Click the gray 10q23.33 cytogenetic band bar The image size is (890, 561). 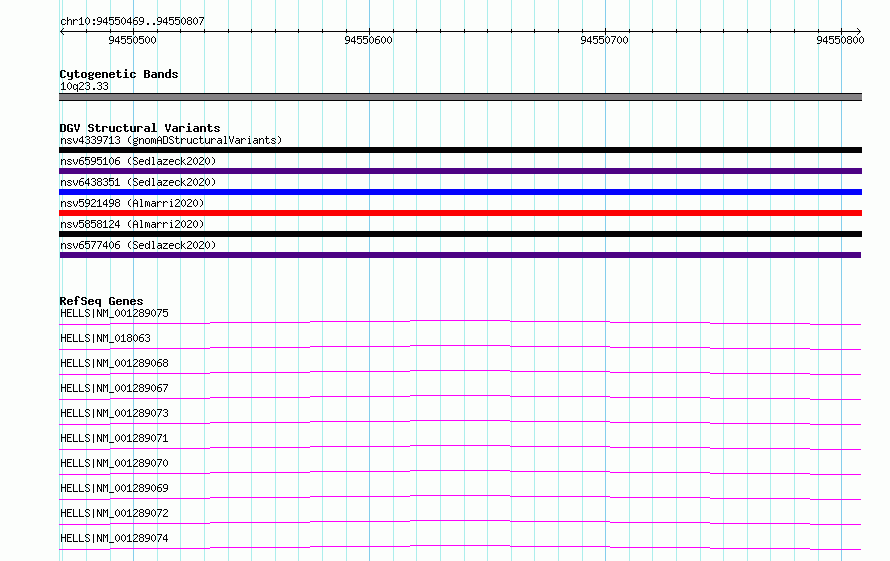(460, 97)
